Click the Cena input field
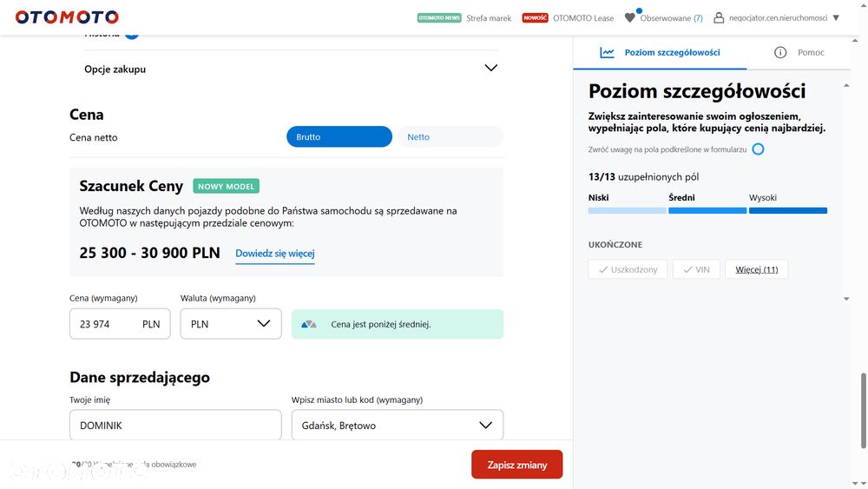Viewport: 868px width, 489px height. (104, 324)
